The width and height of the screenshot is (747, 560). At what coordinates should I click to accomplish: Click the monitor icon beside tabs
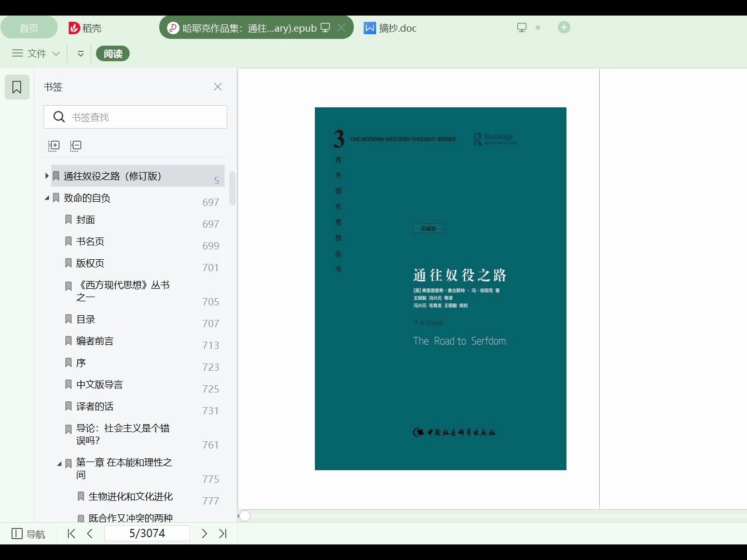pyautogui.click(x=522, y=27)
